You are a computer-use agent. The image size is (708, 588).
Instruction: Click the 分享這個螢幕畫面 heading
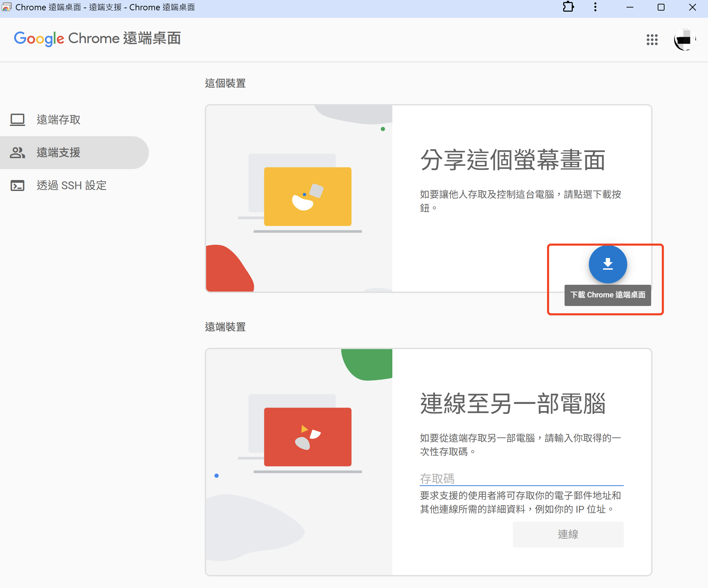(513, 160)
